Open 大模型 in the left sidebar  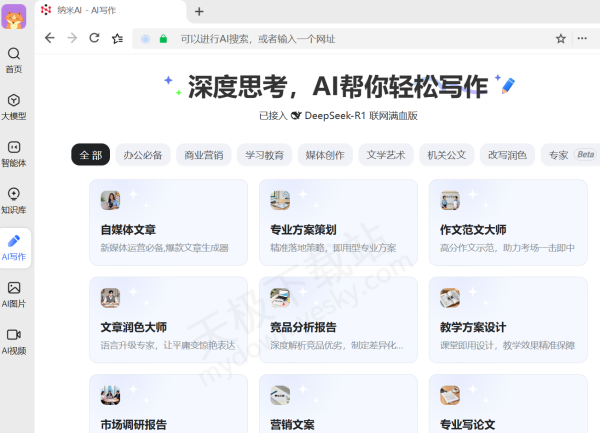pyautogui.click(x=14, y=106)
